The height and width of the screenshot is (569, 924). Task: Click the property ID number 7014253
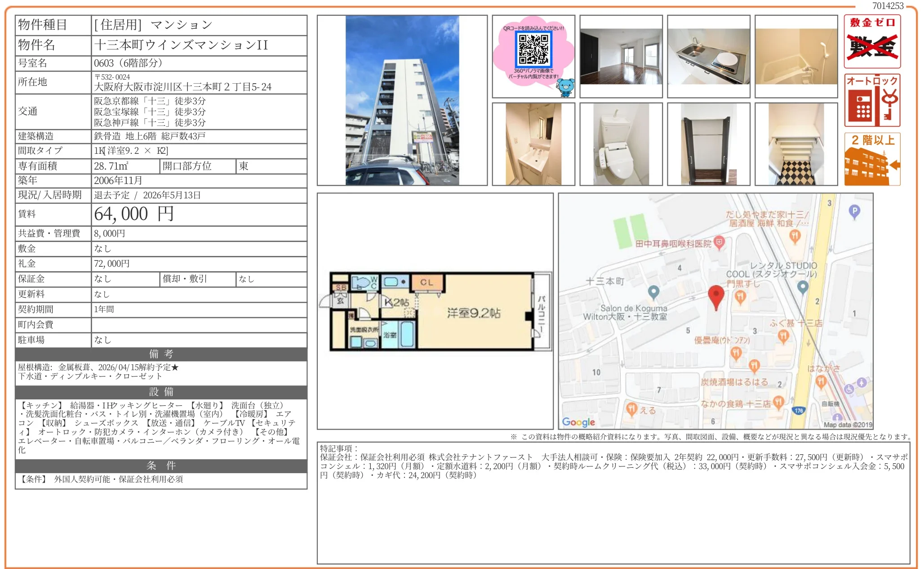tap(888, 6)
